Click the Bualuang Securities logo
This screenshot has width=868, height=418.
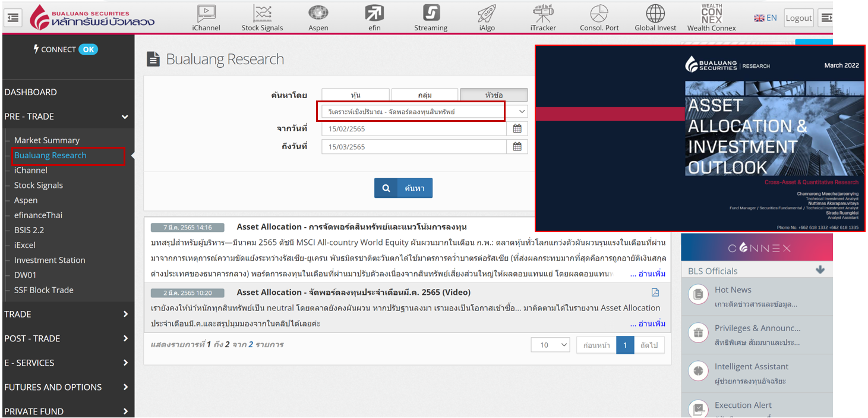(92, 18)
